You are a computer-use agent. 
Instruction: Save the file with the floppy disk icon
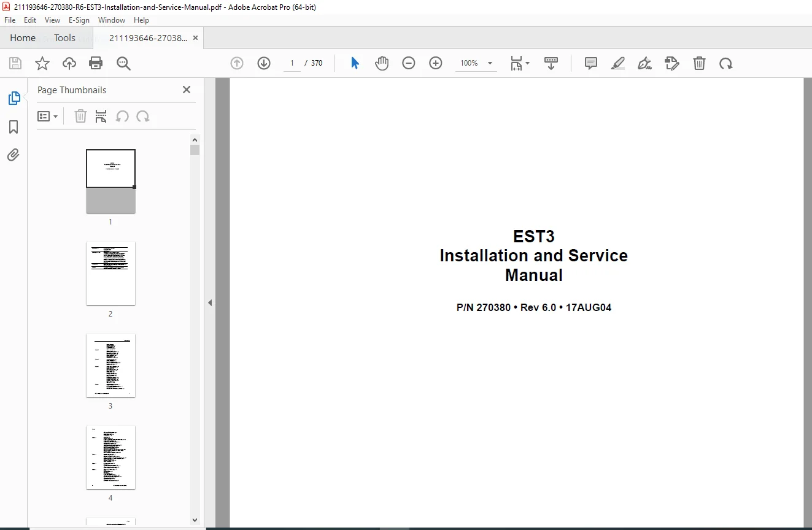click(x=15, y=63)
